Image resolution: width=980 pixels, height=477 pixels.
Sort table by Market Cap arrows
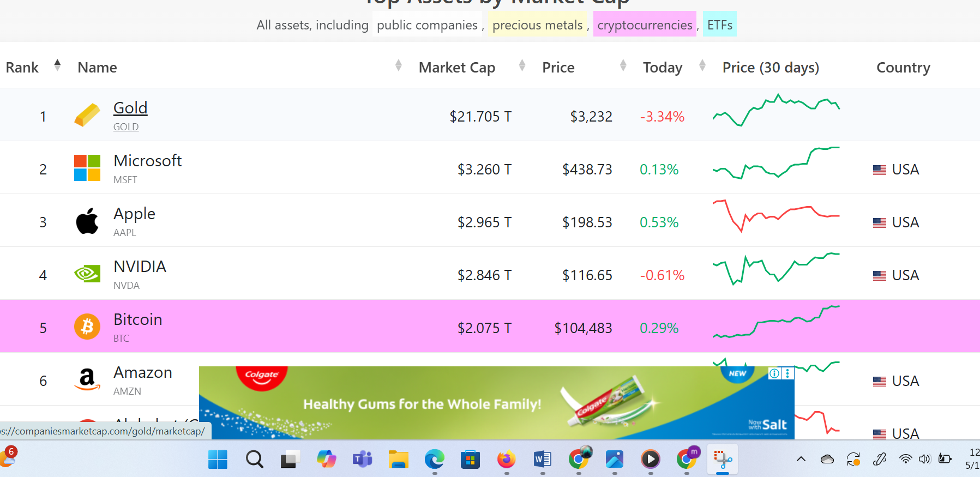522,66
